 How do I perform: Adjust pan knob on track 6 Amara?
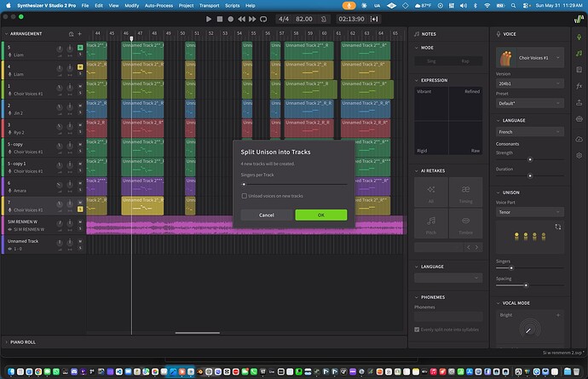(x=70, y=185)
